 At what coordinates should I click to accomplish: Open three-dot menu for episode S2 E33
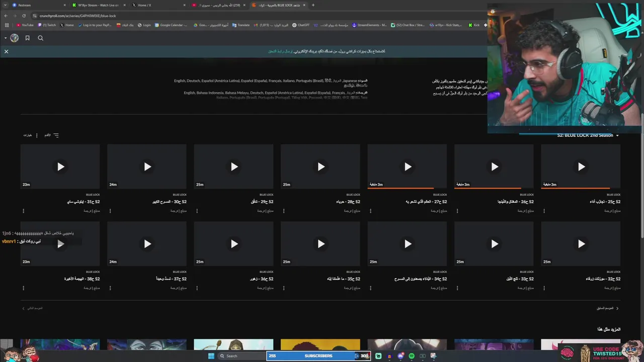tap(457, 288)
